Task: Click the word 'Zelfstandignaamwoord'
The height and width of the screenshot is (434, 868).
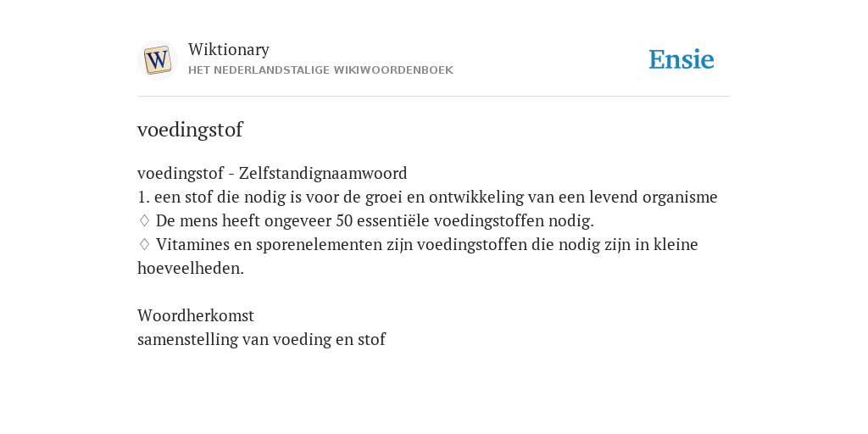Action: tap(323, 173)
